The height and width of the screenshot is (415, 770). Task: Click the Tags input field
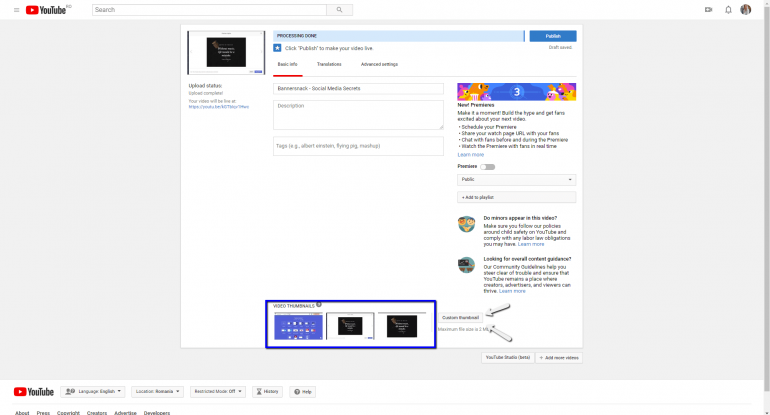coord(358,146)
